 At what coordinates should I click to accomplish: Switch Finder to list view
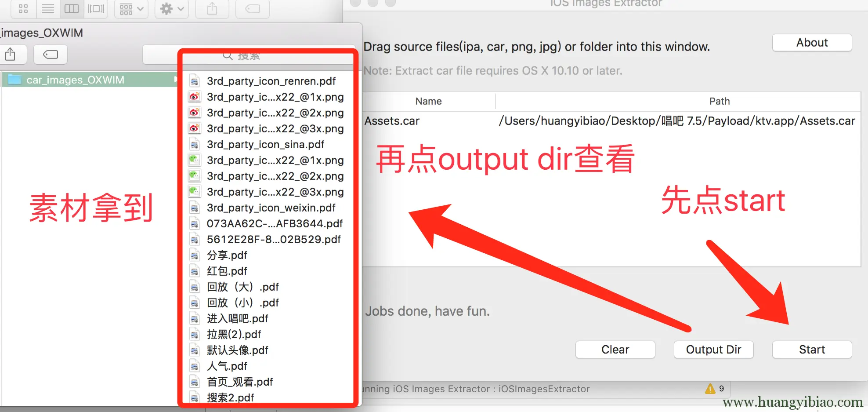pos(47,8)
